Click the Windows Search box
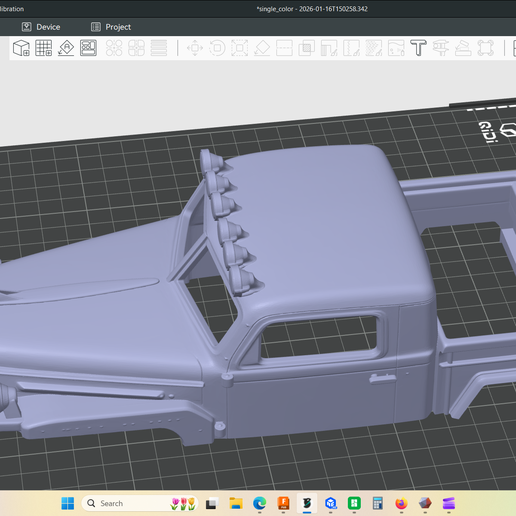This screenshot has width=516, height=516. click(140, 503)
